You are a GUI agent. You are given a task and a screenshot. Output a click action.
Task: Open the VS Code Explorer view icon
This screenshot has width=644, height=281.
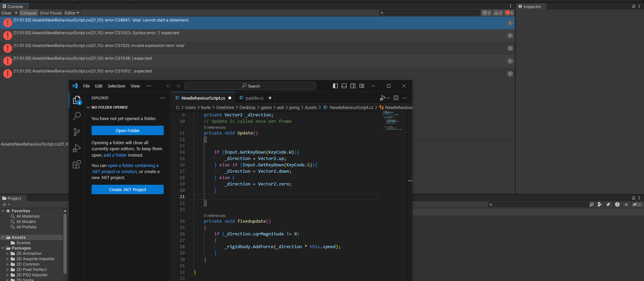pyautogui.click(x=77, y=100)
